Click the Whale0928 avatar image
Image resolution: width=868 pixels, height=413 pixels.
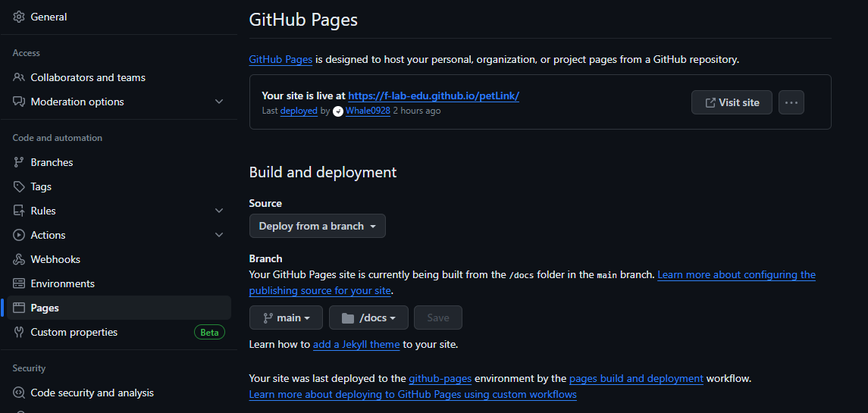pos(338,111)
